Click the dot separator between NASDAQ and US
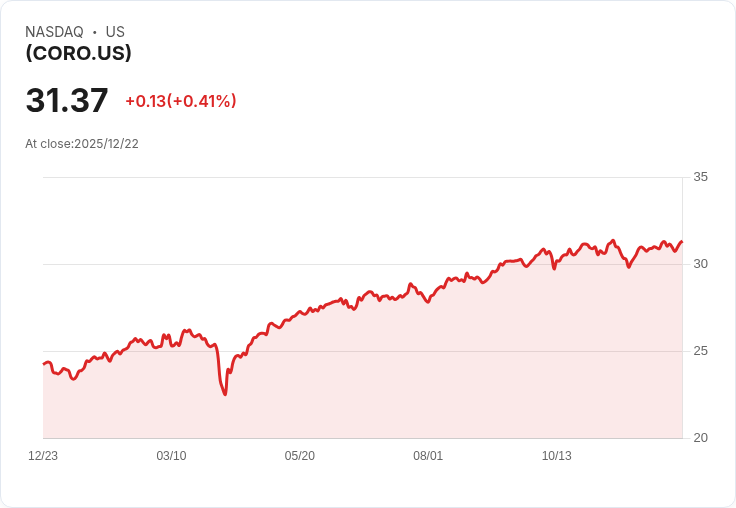This screenshot has height=508, width=736. [x=94, y=32]
